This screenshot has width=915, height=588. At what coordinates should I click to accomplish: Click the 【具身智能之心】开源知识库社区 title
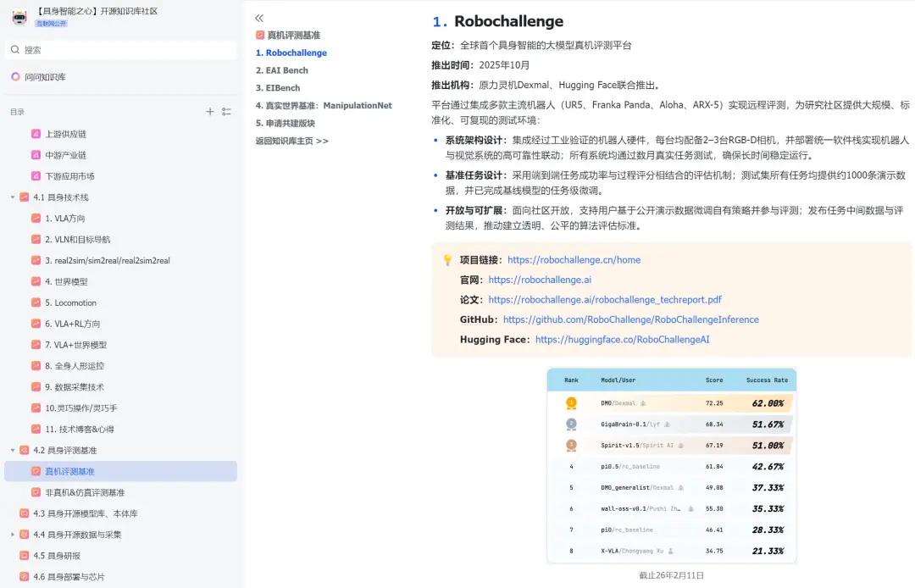click(97, 11)
